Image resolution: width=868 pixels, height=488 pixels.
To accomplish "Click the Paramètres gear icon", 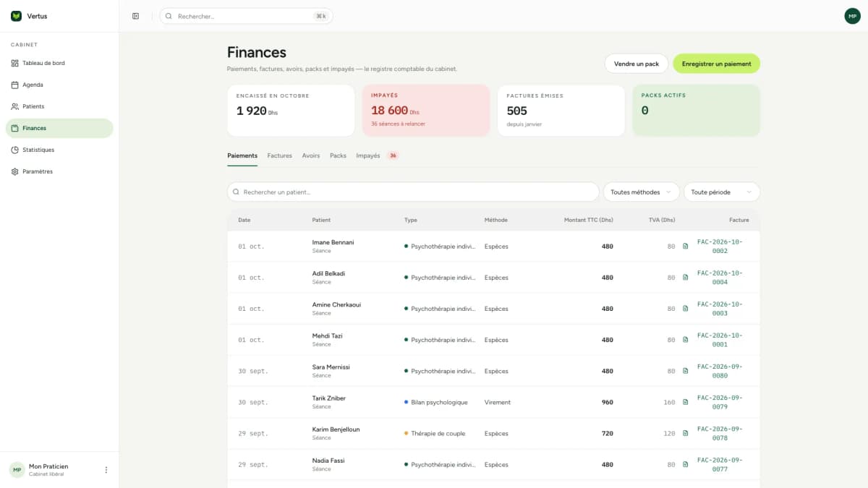I will click(x=15, y=171).
